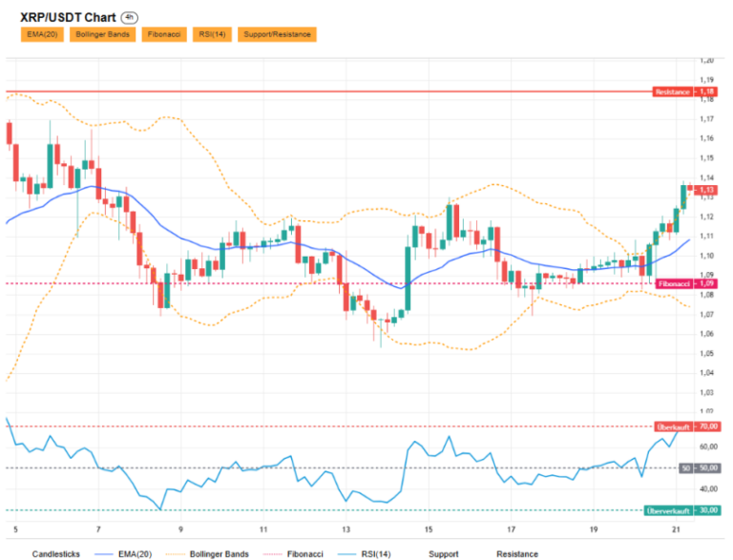Click the 40,00 RSI axis label

tap(709, 489)
